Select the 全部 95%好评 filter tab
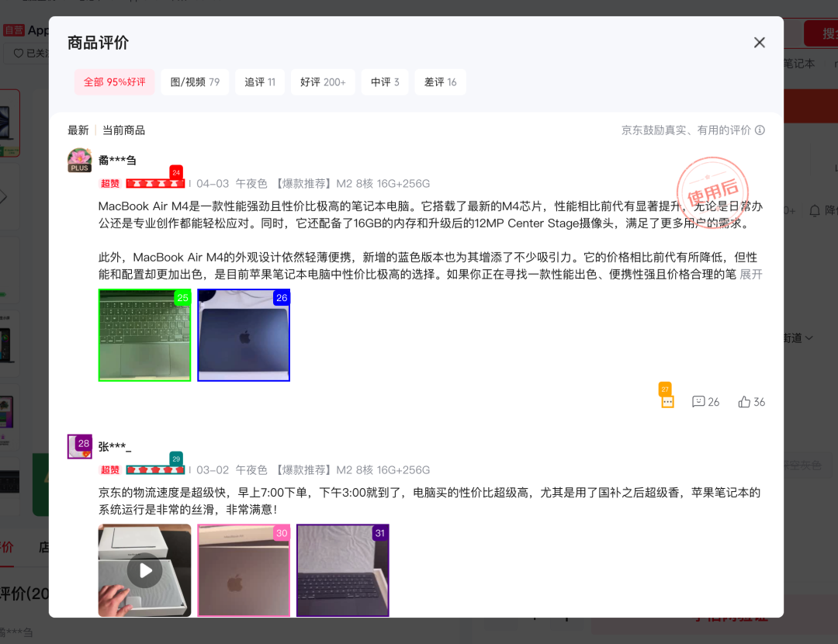This screenshot has width=838, height=644. tap(114, 81)
